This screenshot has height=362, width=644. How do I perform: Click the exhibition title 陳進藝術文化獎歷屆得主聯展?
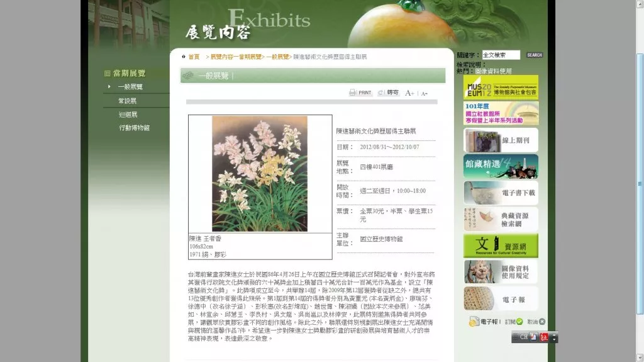(x=376, y=131)
